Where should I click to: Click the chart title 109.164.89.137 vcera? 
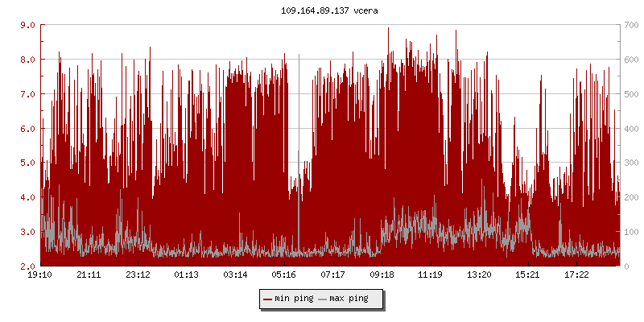point(330,11)
